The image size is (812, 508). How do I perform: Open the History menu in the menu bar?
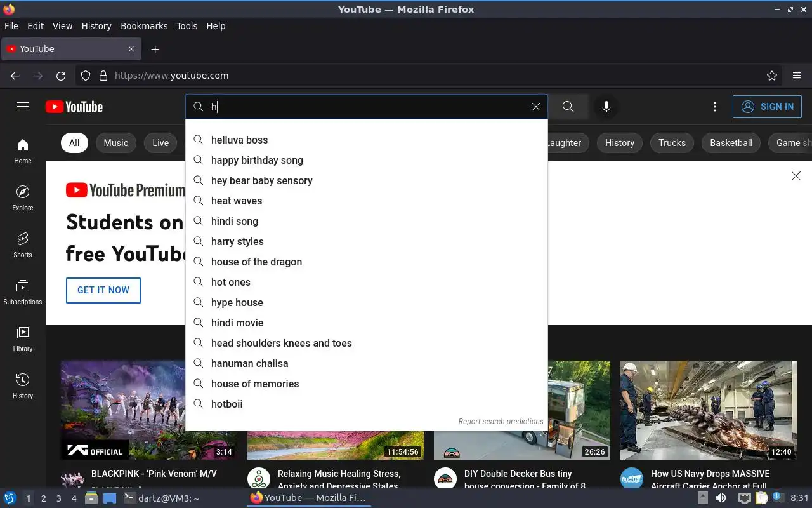96,26
